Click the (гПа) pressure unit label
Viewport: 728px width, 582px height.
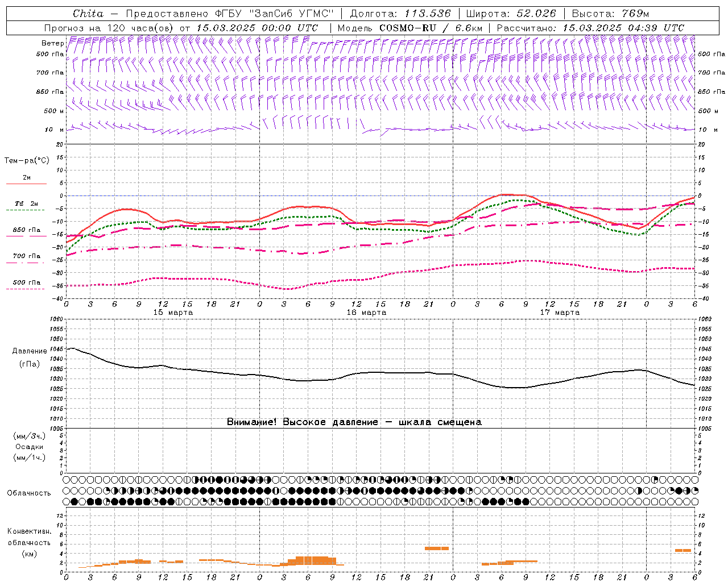coord(30,364)
